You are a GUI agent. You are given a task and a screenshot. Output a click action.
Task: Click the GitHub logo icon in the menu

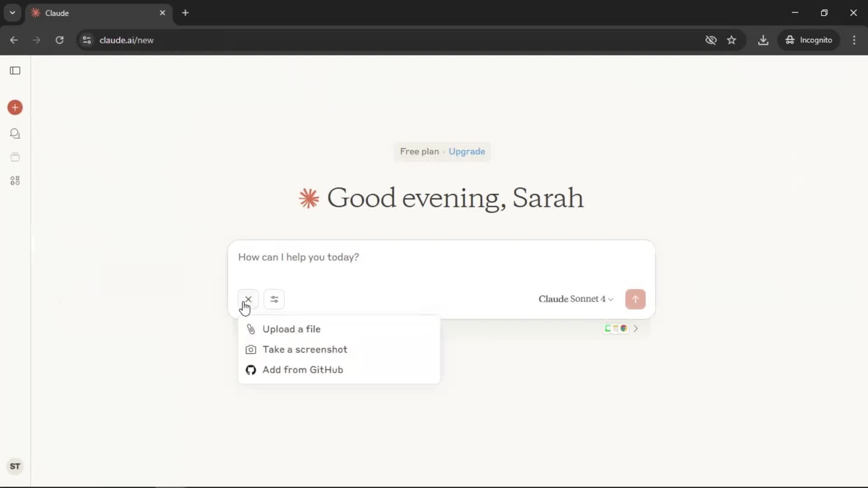(x=251, y=370)
